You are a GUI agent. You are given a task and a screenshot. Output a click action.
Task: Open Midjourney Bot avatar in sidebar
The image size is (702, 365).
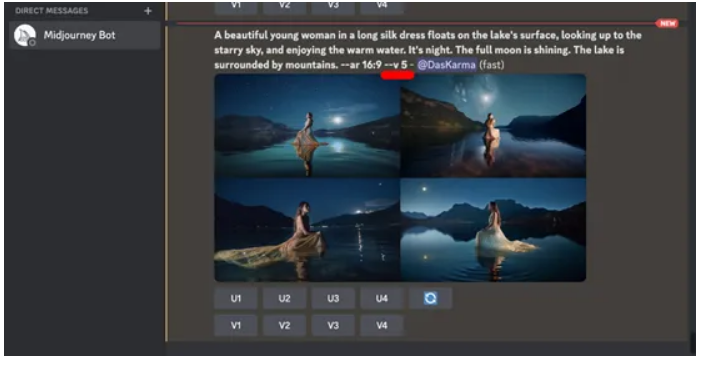coord(25,35)
